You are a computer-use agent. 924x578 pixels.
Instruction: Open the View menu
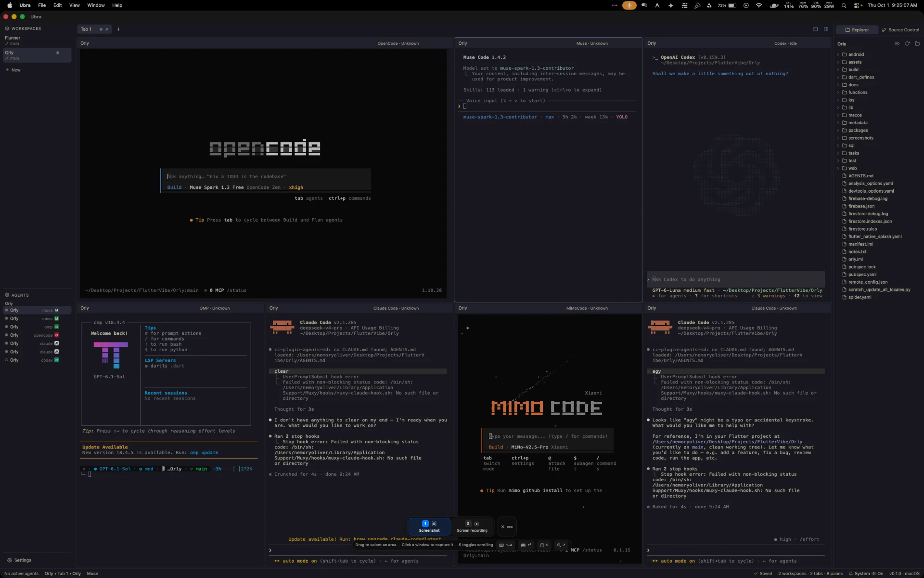74,5
